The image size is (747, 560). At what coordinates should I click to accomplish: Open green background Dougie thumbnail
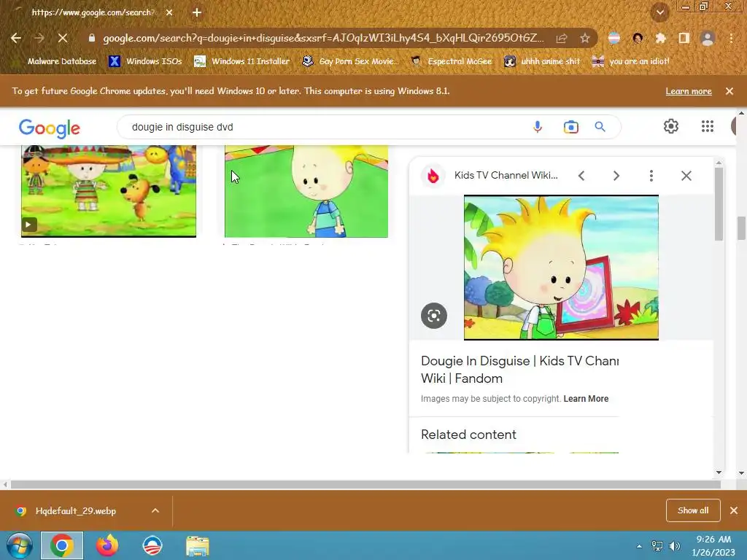tap(306, 191)
